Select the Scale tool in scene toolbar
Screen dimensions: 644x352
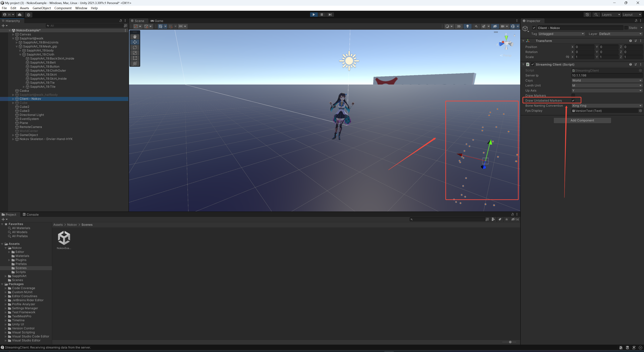click(135, 53)
